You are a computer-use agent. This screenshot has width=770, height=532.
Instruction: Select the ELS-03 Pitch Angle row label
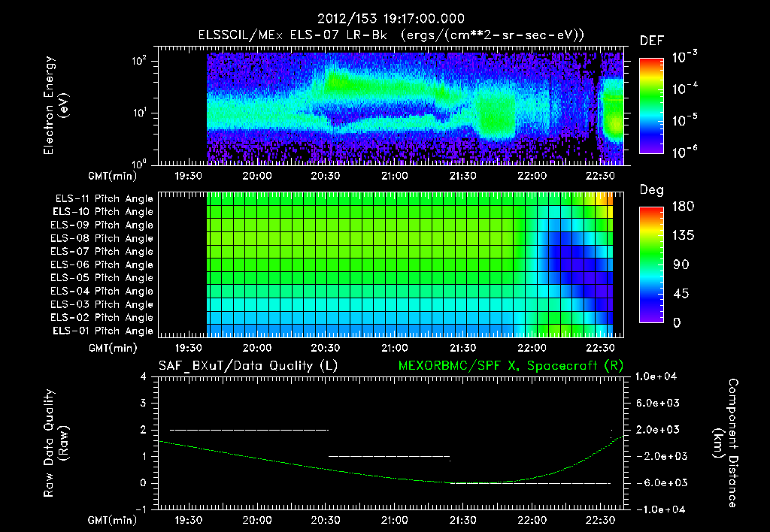[102, 305]
